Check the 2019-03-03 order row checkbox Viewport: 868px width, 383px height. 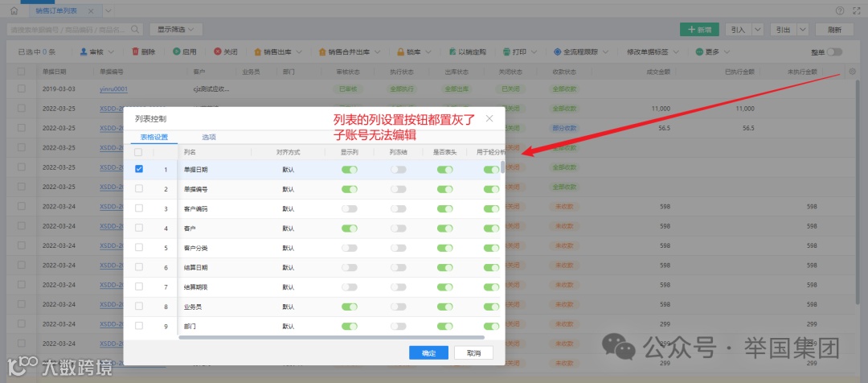[21, 89]
